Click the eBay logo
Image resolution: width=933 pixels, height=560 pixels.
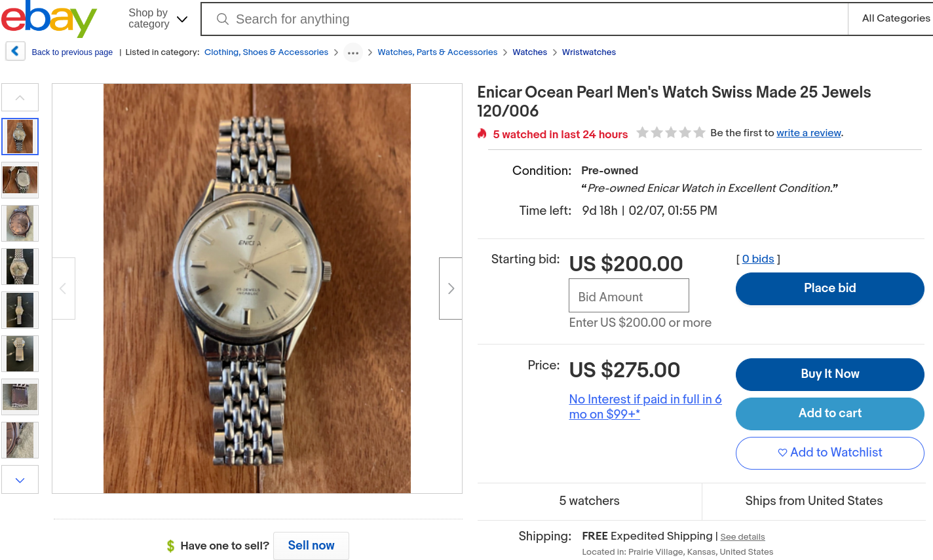click(x=49, y=19)
